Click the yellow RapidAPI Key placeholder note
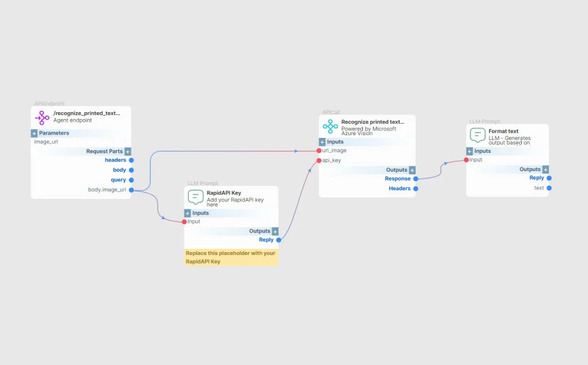This screenshot has height=365, width=588. click(x=231, y=258)
